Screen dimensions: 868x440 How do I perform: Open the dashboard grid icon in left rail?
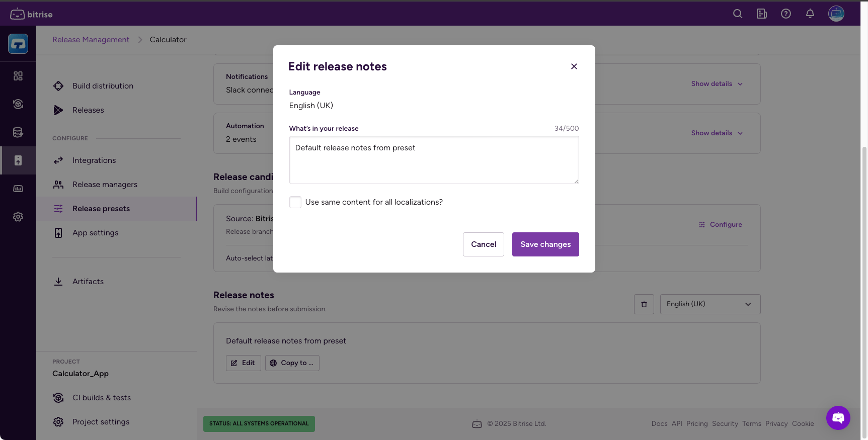(18, 76)
